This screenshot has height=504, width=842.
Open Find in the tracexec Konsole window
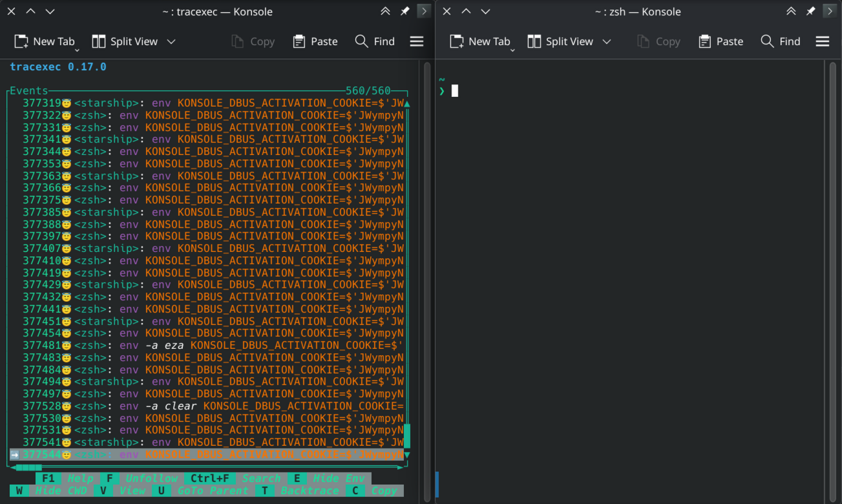click(375, 41)
